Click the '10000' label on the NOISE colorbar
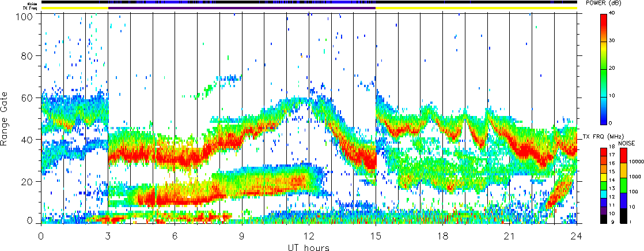 coord(636,162)
